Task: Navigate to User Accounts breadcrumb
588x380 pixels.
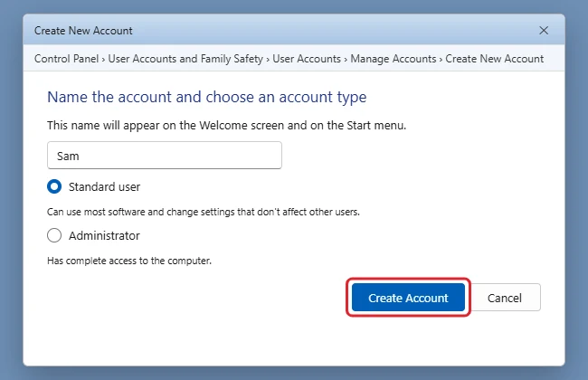Action: pyautogui.click(x=307, y=59)
